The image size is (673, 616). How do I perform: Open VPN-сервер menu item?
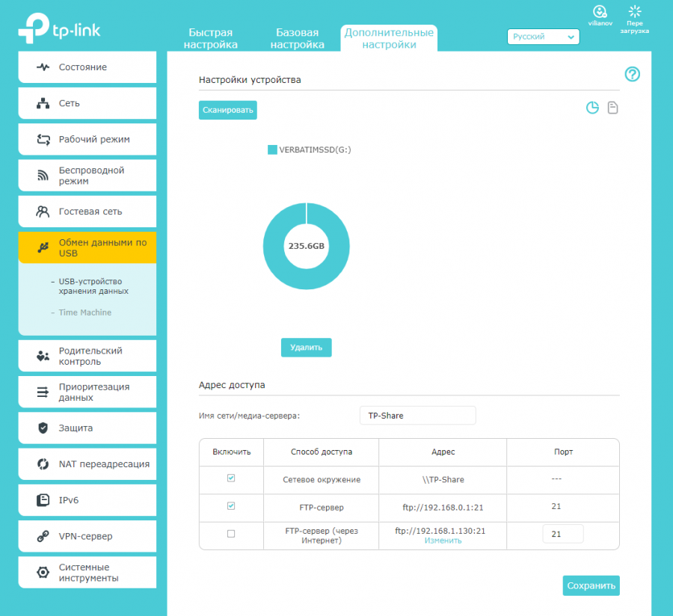[x=87, y=536]
